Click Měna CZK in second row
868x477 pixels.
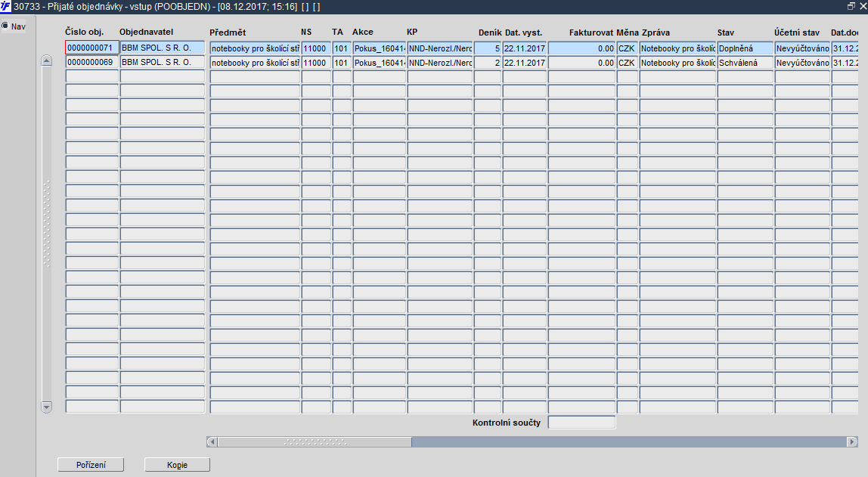[x=628, y=63]
